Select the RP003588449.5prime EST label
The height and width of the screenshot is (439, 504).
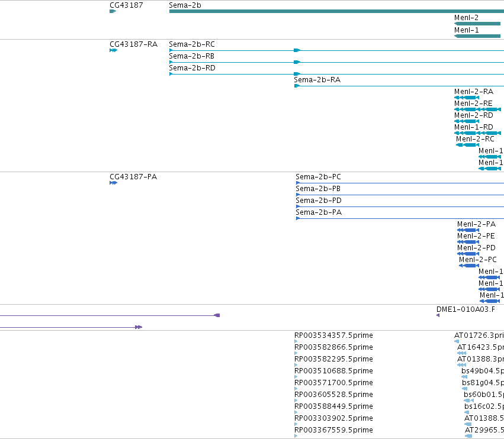click(x=333, y=406)
